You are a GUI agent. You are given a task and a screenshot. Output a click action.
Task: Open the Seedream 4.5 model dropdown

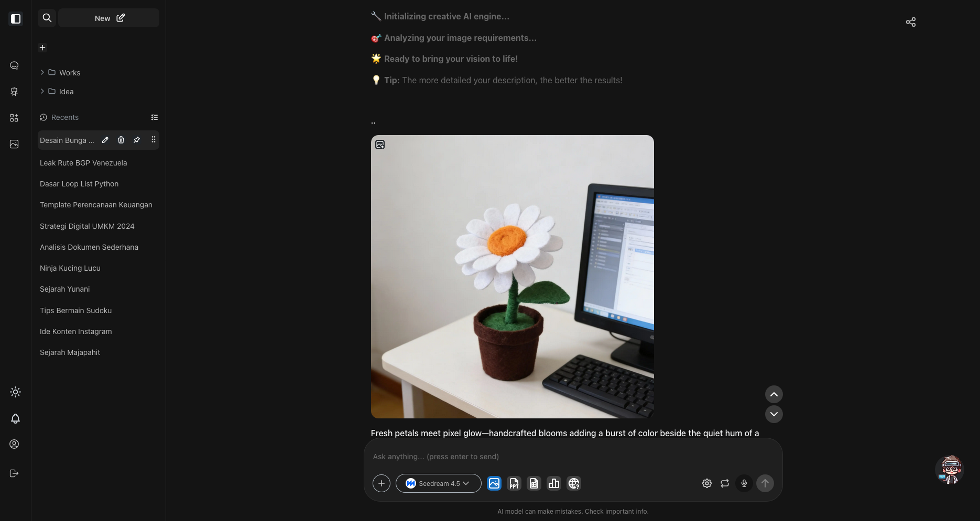coord(438,483)
